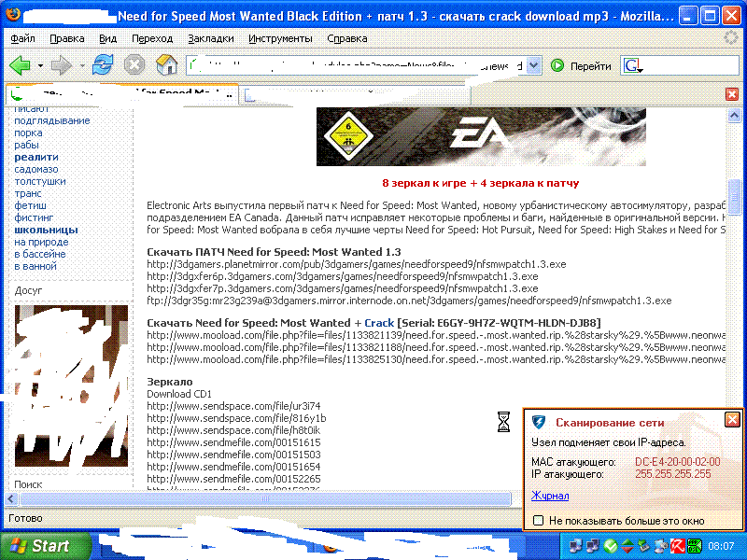
Task: Open the Справка menu
Action: pos(347,38)
